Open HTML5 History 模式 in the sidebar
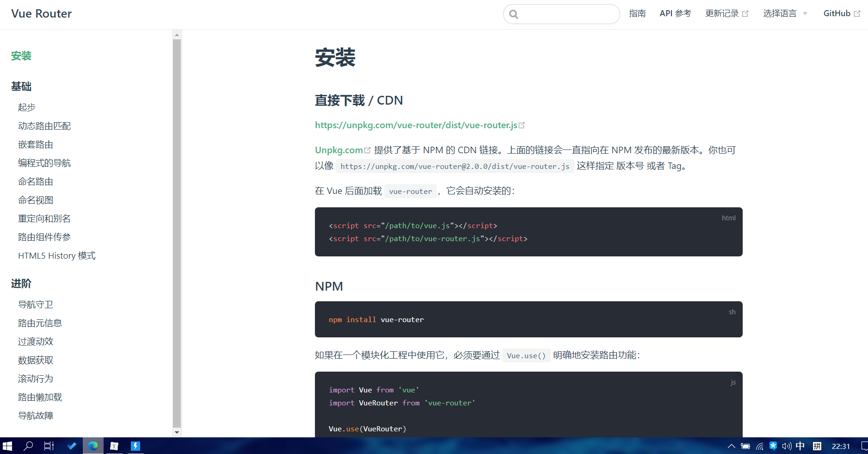 (x=57, y=255)
